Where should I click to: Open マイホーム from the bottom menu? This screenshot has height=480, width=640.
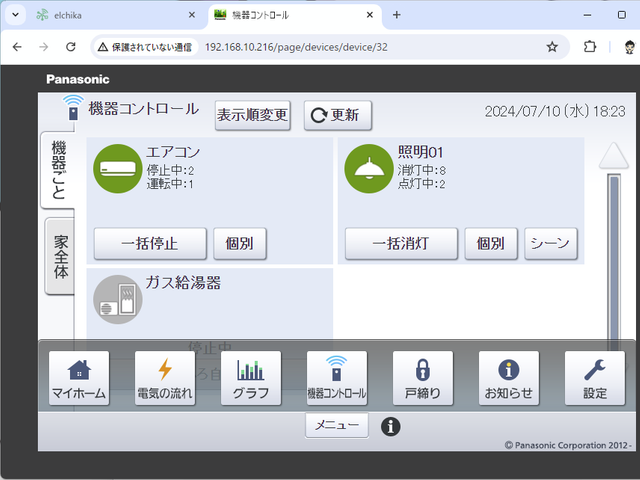click(x=79, y=378)
